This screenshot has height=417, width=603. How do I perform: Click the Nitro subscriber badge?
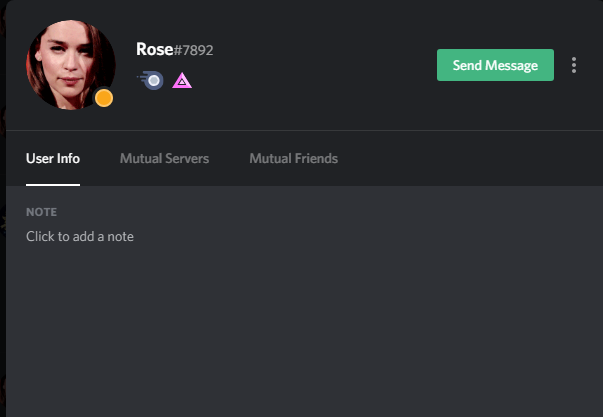(x=151, y=81)
